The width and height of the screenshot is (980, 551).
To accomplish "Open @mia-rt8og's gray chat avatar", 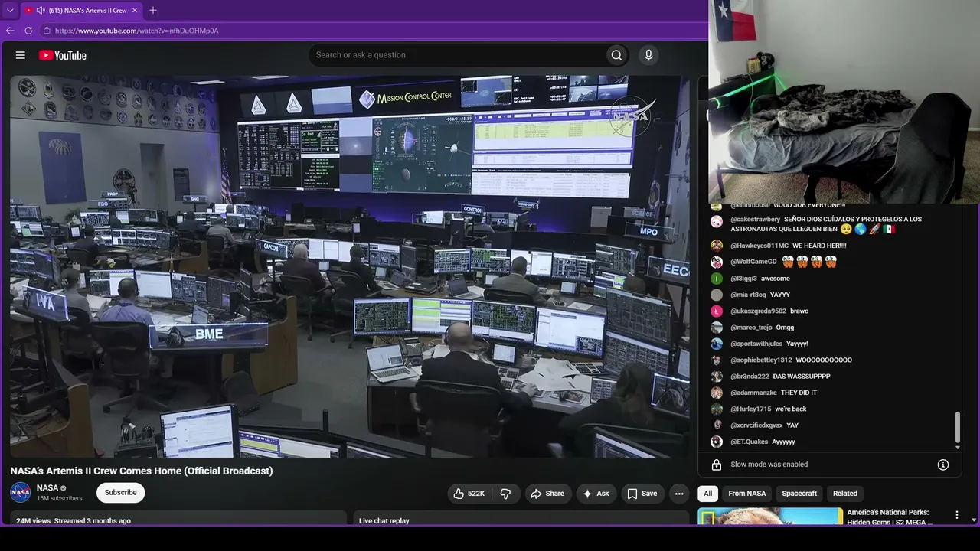I will point(717,295).
